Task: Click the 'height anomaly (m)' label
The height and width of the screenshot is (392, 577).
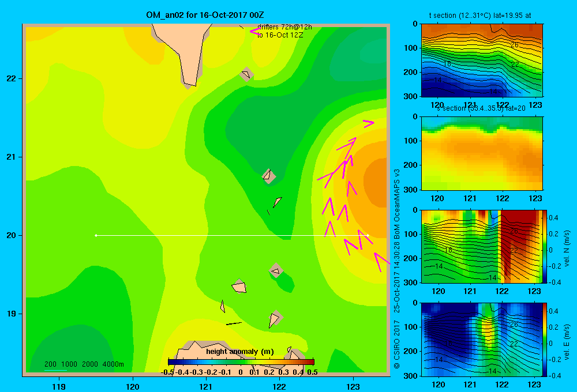Action: click(x=240, y=352)
